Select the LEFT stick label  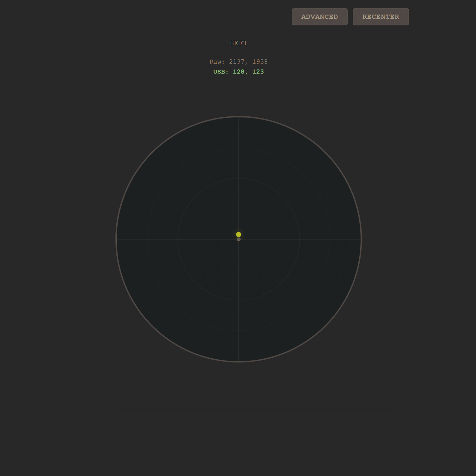[x=238, y=43]
